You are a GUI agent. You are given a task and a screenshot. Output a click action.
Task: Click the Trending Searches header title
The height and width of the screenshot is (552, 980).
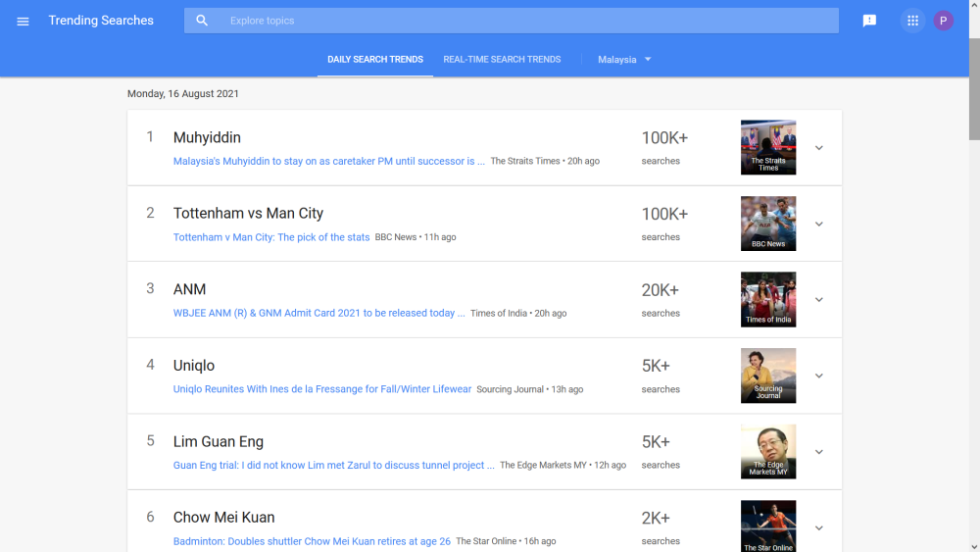[x=101, y=21]
